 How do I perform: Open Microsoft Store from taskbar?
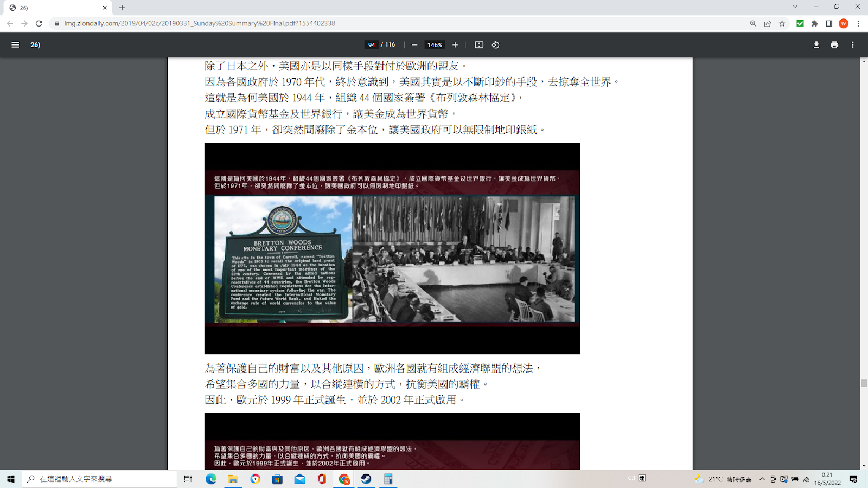(x=277, y=479)
